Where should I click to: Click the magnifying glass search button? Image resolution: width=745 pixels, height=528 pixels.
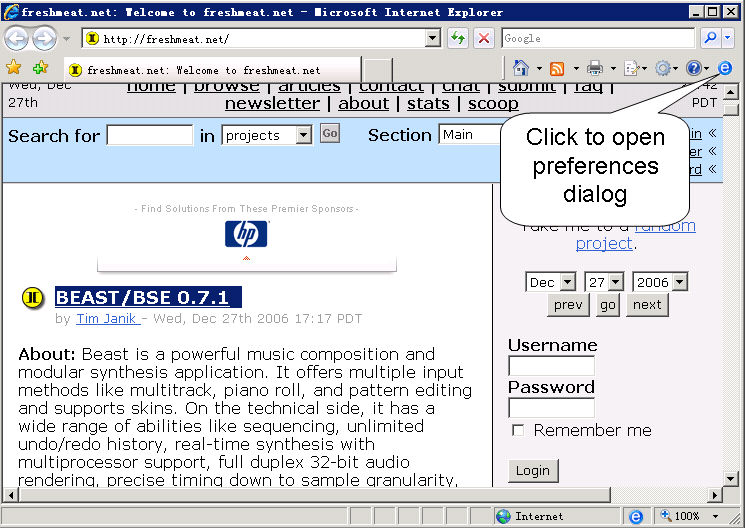point(711,38)
